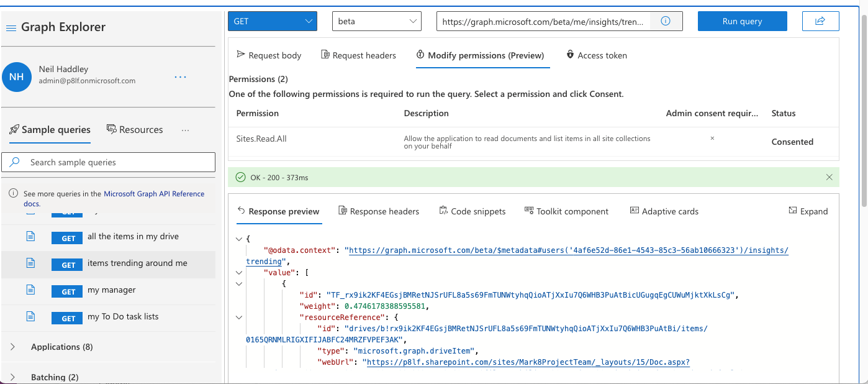Dismiss the OK 200 status banner
868x384 pixels.
[x=829, y=177]
